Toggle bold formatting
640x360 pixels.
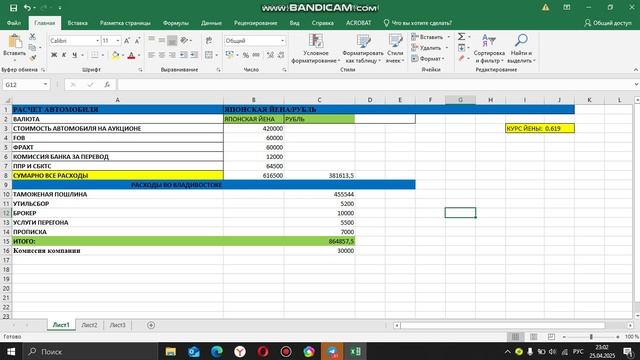[54, 55]
